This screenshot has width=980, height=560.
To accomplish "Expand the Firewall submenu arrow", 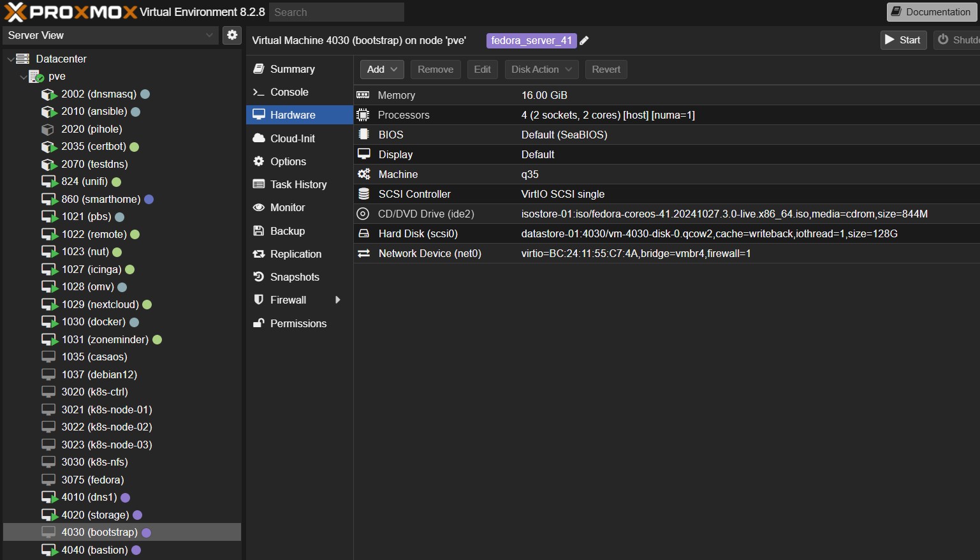I will click(x=337, y=300).
